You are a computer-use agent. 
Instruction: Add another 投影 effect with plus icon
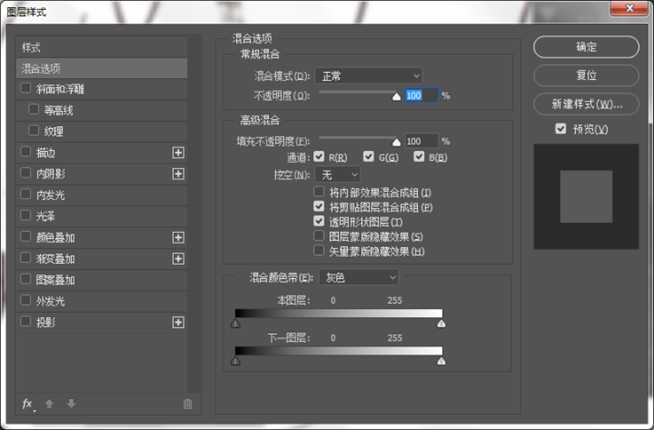click(178, 322)
